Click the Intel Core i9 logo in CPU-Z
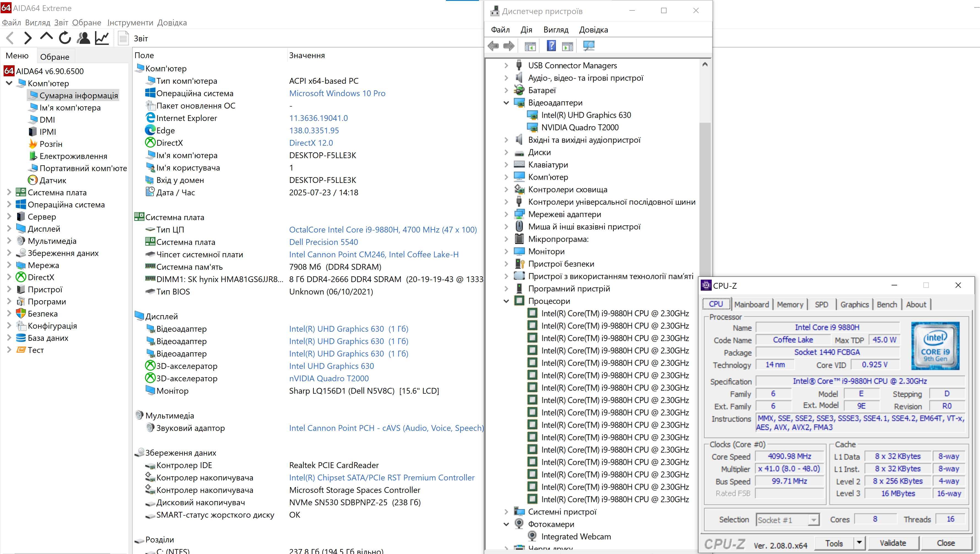The width and height of the screenshot is (980, 554). click(935, 346)
